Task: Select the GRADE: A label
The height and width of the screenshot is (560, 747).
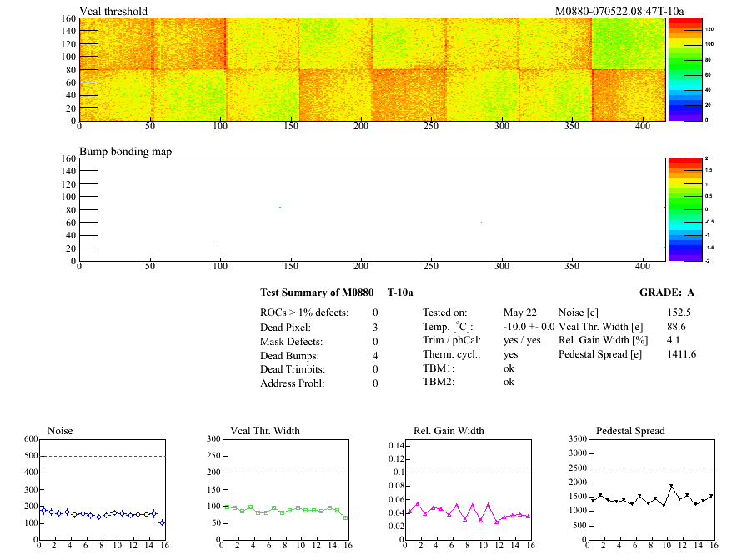Action: coord(667,292)
